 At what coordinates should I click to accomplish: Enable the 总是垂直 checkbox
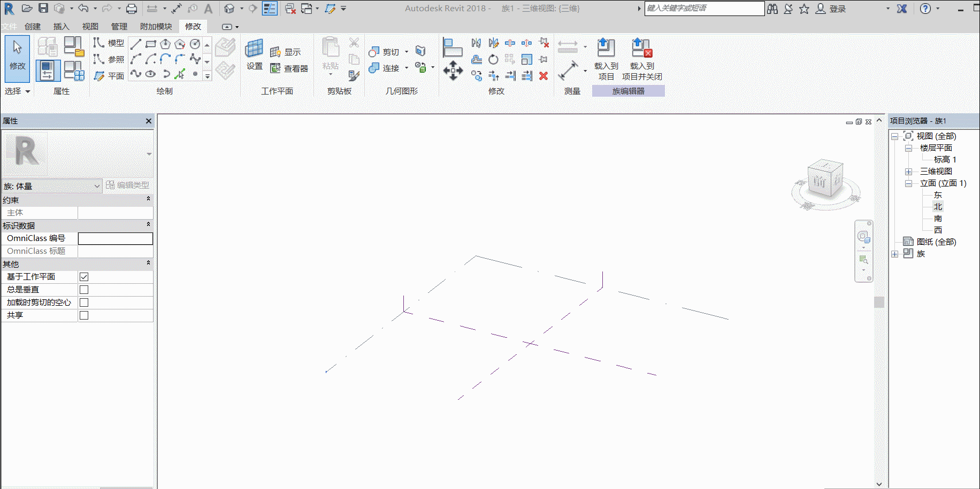[84, 290]
